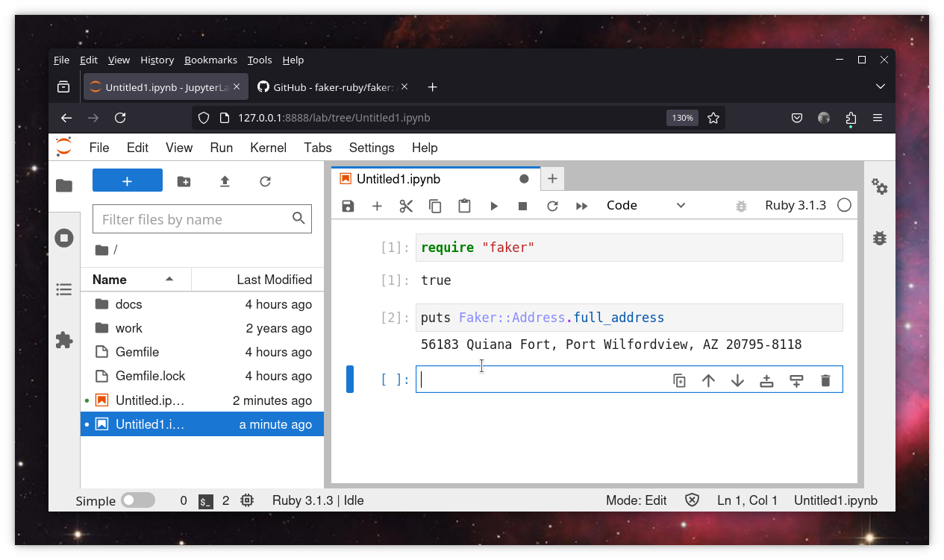Duplicate the active cell

(679, 380)
